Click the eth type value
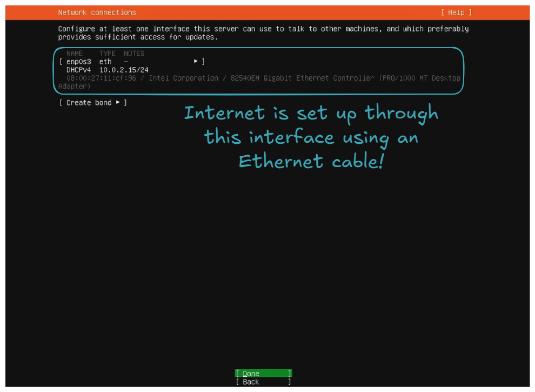 click(105, 62)
